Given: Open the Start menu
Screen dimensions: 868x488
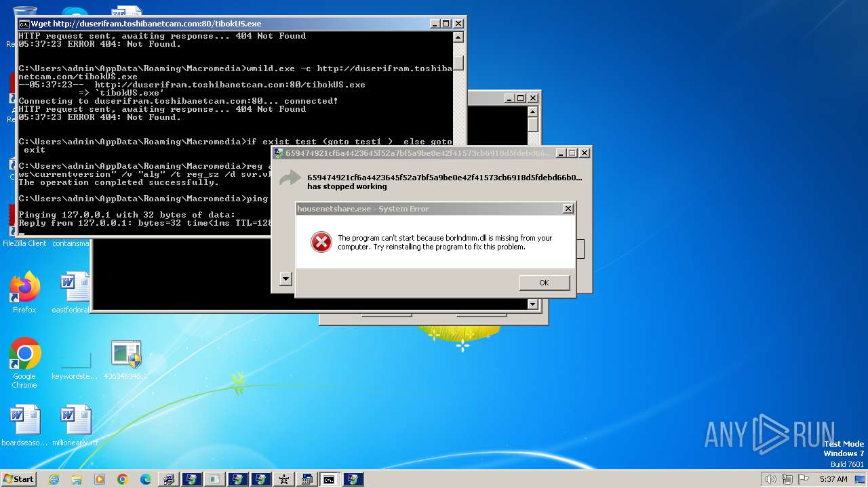Looking at the screenshot, I should [x=18, y=479].
